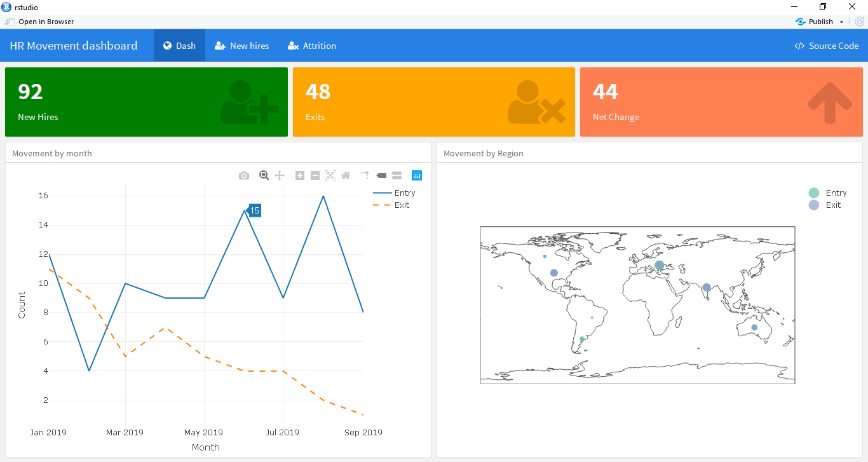
Task: Click the 44 Net Change value box
Action: pyautogui.click(x=721, y=102)
